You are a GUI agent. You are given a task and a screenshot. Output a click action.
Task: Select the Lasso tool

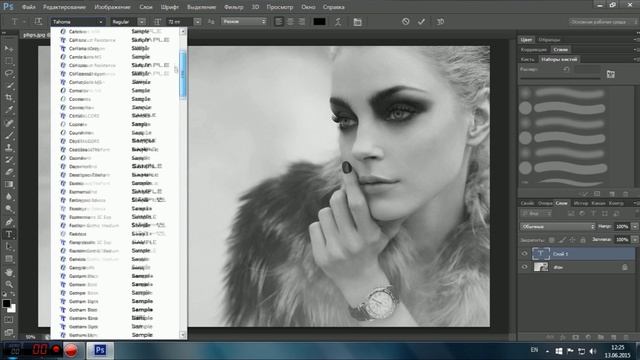click(x=9, y=73)
